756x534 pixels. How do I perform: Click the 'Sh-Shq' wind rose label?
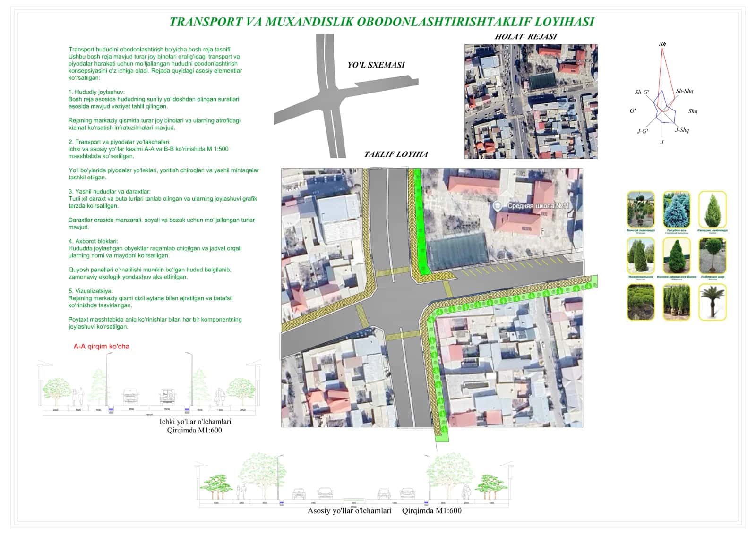pos(685,91)
